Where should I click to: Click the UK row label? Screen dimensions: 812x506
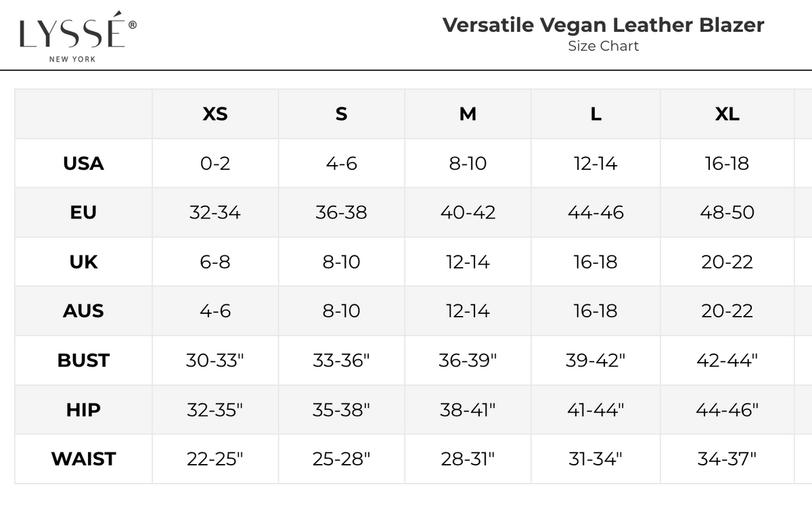point(83,262)
